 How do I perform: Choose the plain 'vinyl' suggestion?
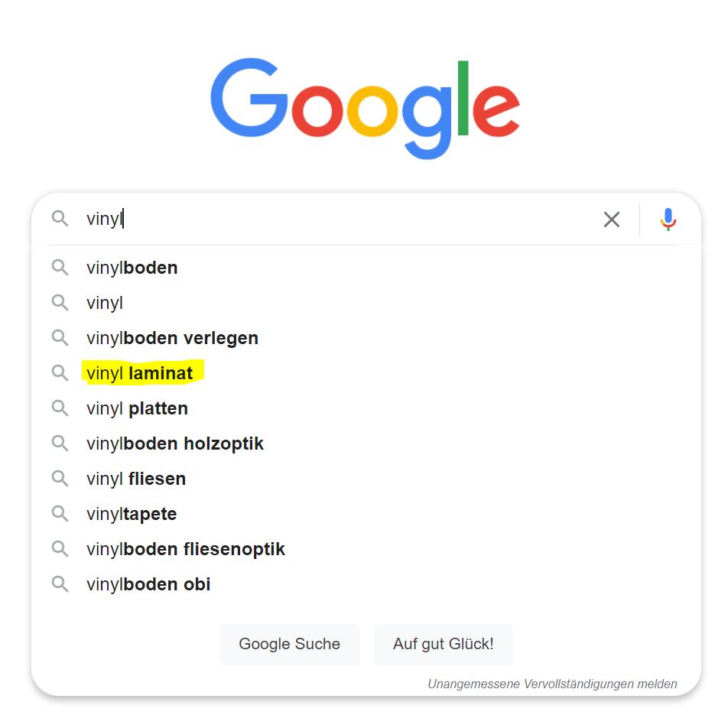pyautogui.click(x=366, y=303)
